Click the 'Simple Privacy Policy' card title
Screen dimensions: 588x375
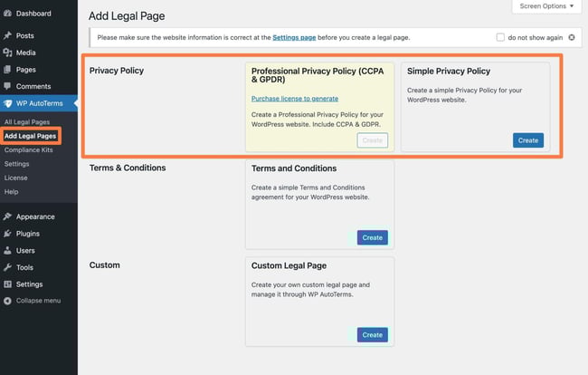[x=449, y=71]
